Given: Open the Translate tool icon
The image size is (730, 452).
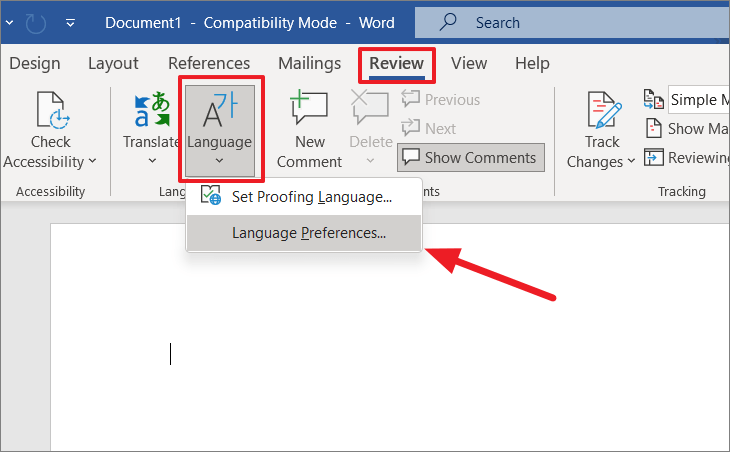Looking at the screenshot, I should click(x=152, y=109).
